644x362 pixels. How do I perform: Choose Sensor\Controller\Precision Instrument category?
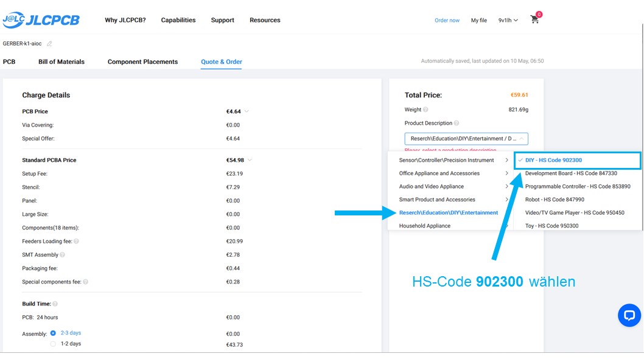click(447, 160)
